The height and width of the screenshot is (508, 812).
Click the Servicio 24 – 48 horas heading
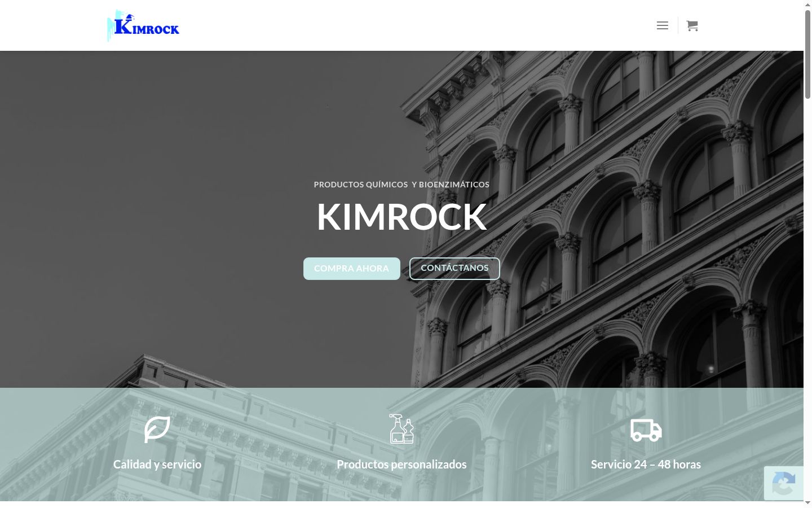(x=646, y=465)
